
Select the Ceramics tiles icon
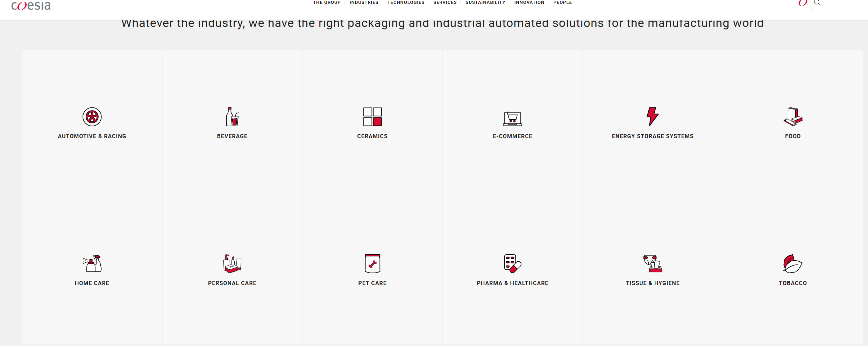(x=372, y=117)
